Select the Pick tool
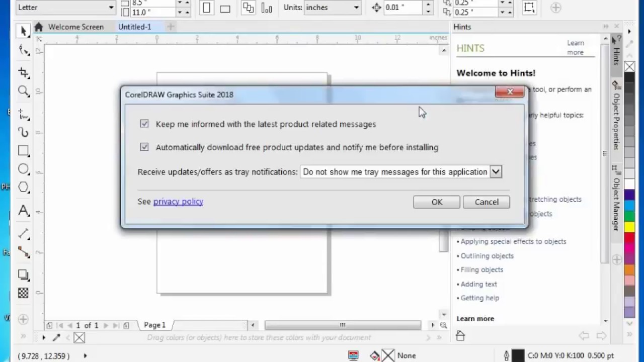644x362 pixels. (x=23, y=31)
